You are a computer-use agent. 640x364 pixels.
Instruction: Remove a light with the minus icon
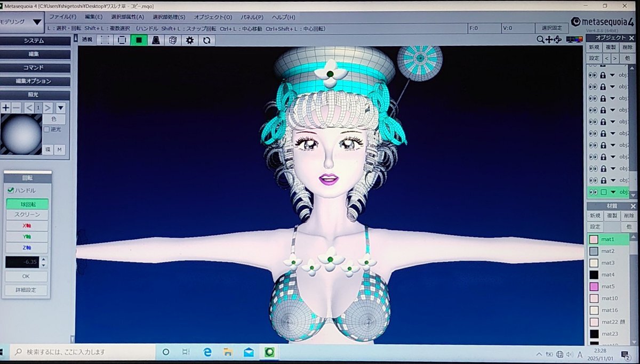(16, 108)
